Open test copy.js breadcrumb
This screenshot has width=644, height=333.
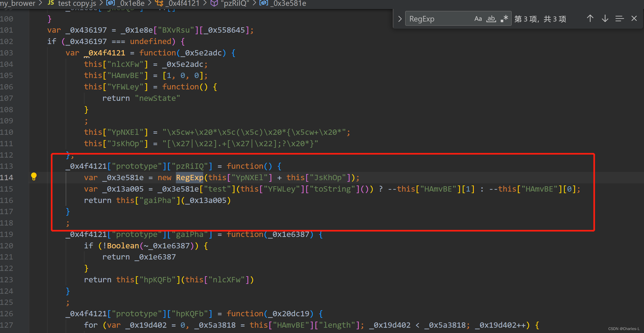point(77,3)
